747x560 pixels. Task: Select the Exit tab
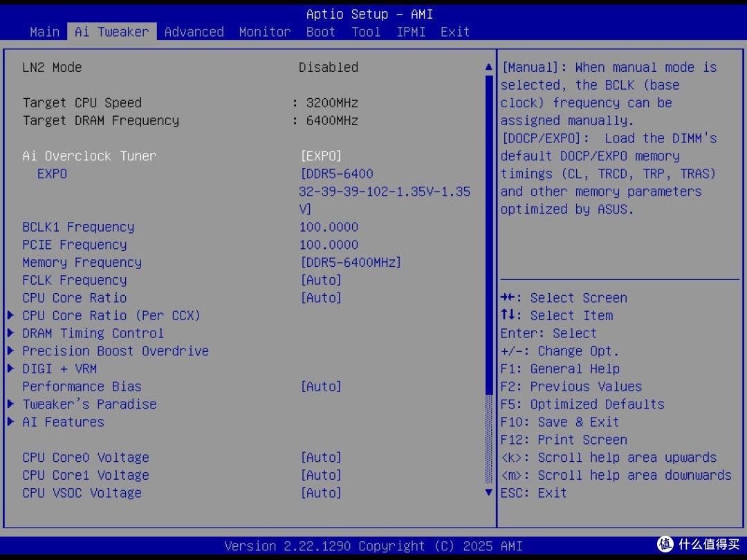click(455, 32)
